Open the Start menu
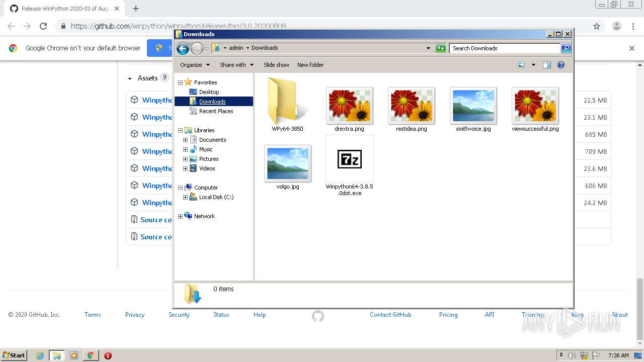The image size is (644, 362). [14, 355]
